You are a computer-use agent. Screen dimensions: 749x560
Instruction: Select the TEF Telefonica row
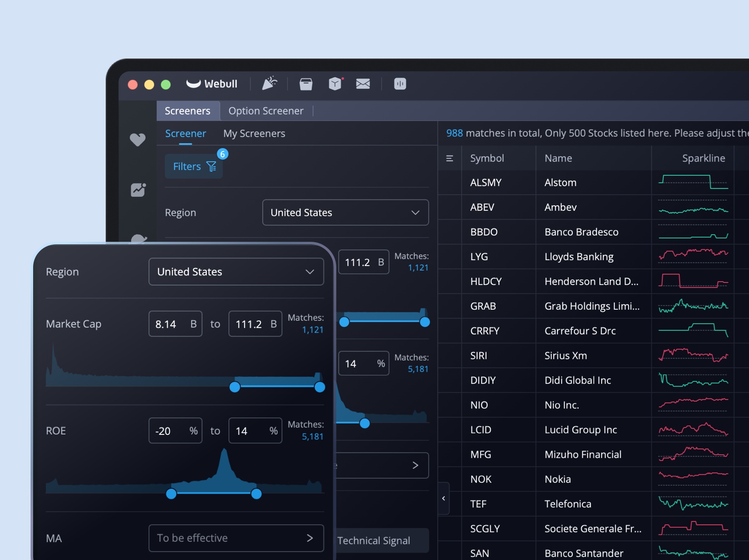594,504
